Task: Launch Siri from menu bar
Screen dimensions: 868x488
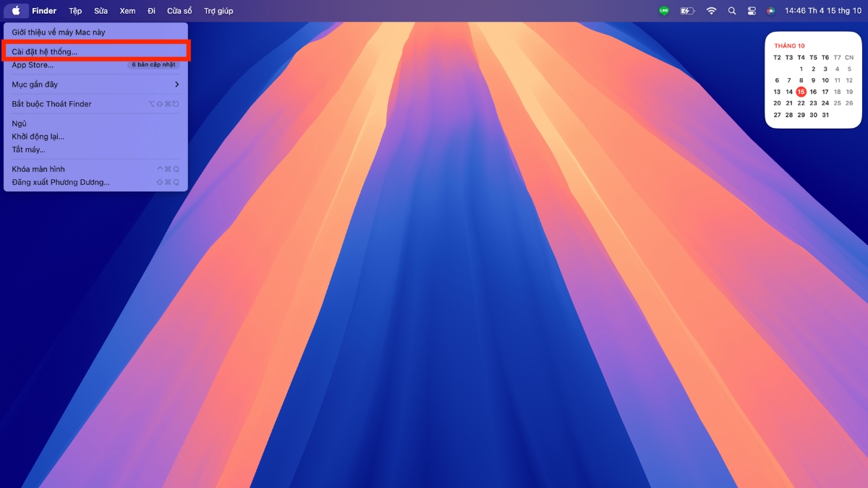Action: (771, 11)
